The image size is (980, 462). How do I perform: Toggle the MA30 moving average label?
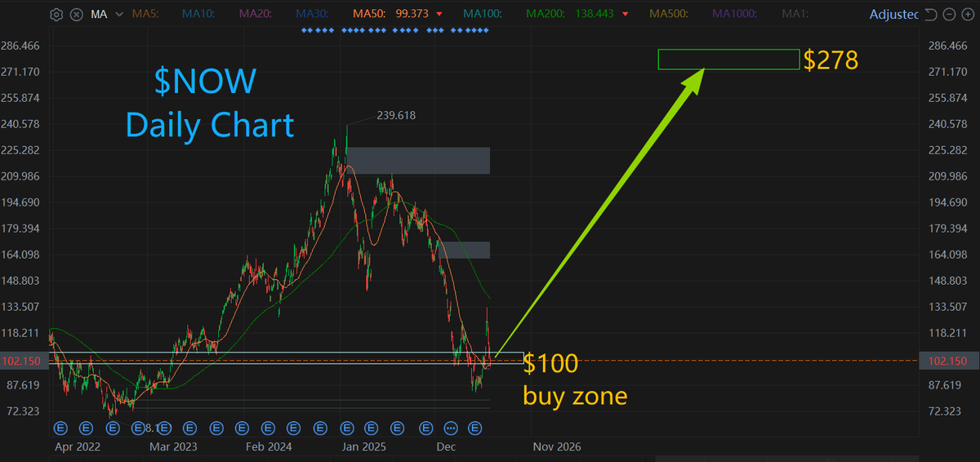click(314, 15)
